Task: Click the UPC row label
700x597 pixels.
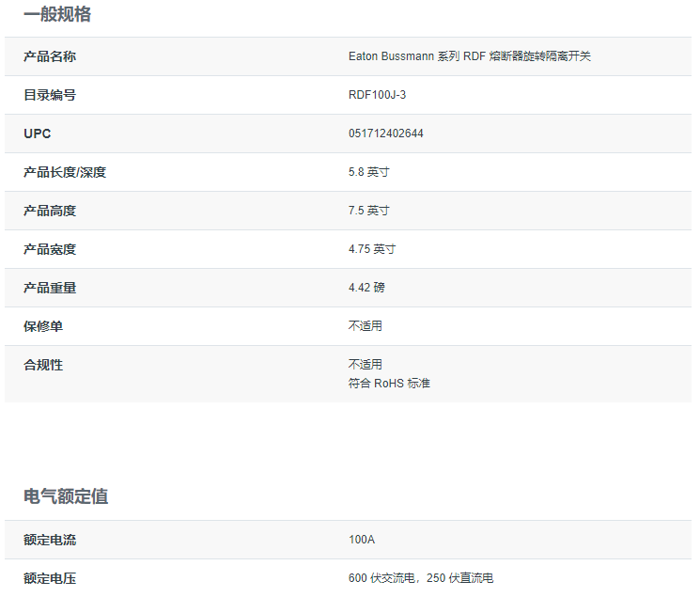Action: coord(38,134)
